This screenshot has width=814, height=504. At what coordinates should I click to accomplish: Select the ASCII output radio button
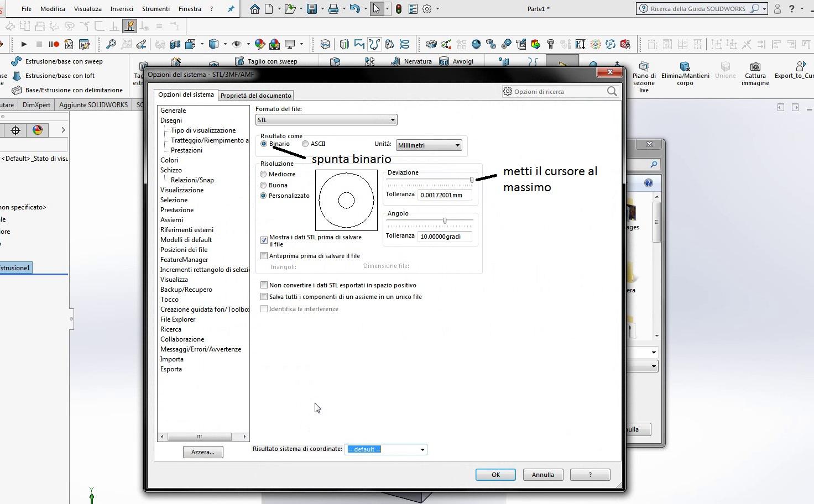pos(305,144)
